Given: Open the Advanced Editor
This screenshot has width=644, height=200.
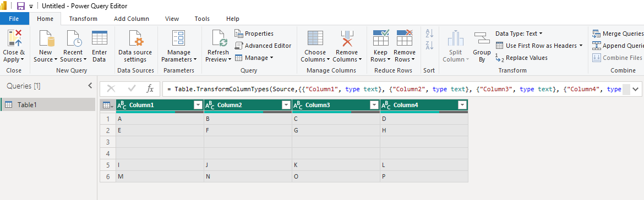Looking at the screenshot, I should [263, 46].
